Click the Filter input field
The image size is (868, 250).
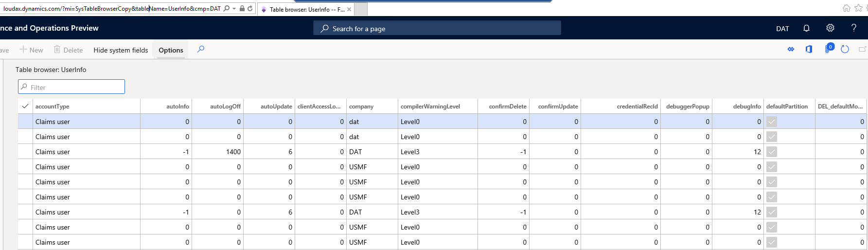point(71,87)
